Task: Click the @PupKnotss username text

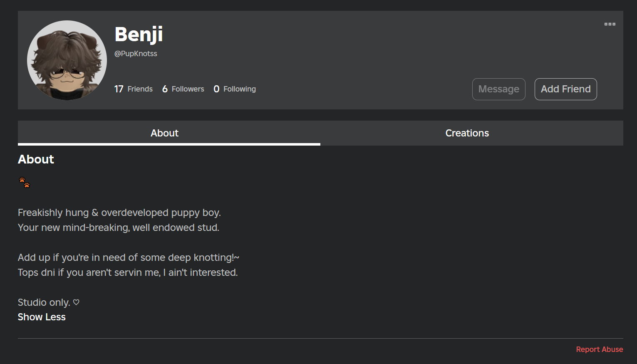Action: [136, 54]
